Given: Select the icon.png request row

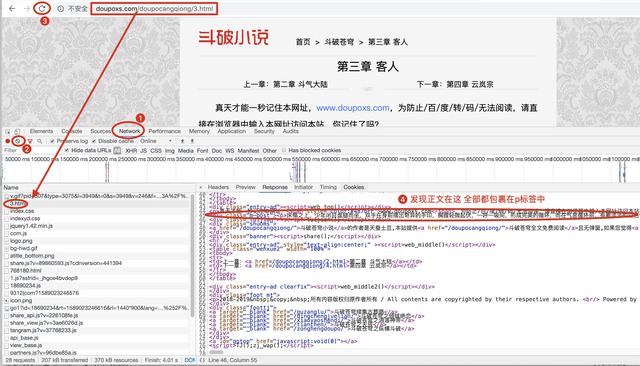Looking at the screenshot, I should tap(97, 300).
